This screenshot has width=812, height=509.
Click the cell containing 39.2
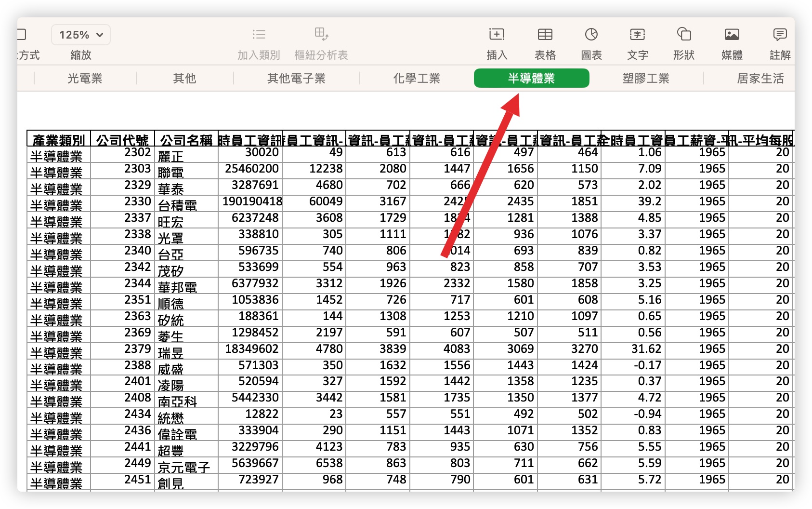pyautogui.click(x=633, y=204)
